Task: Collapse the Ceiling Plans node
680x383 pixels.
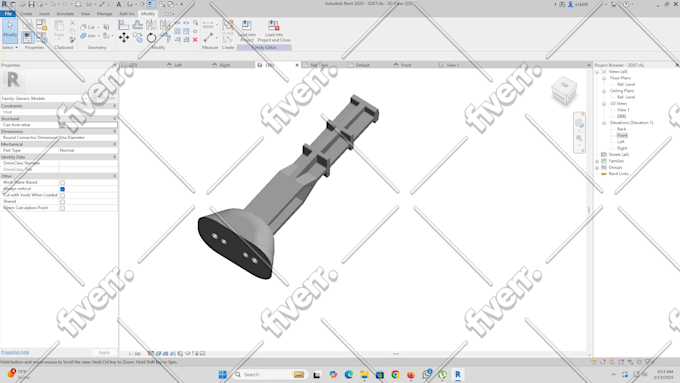Action: coord(604,91)
